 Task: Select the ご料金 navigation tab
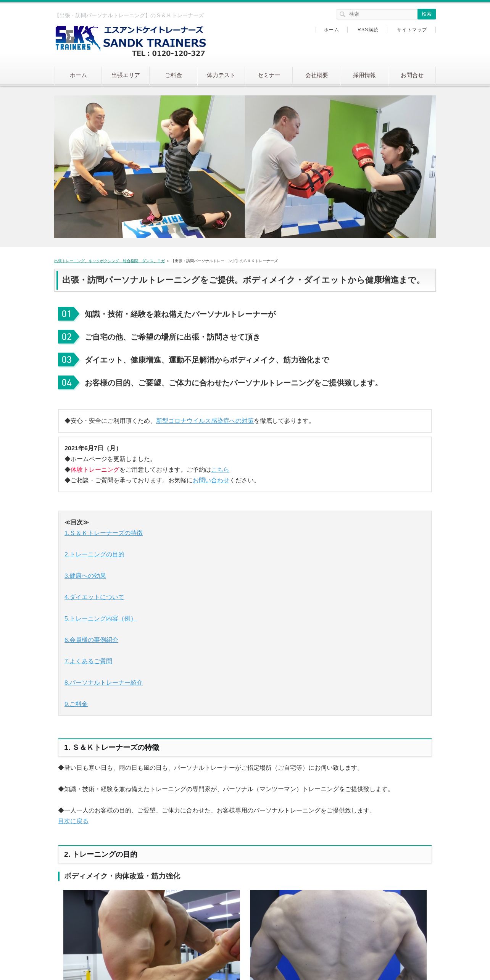[173, 75]
